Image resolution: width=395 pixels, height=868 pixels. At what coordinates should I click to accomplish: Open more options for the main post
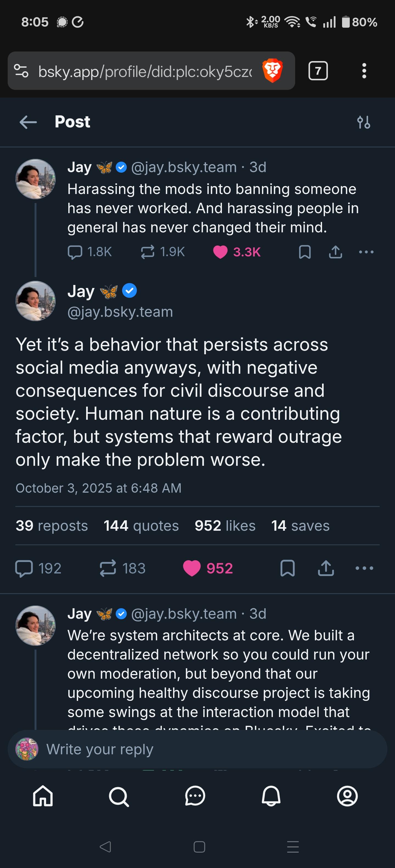click(x=364, y=568)
